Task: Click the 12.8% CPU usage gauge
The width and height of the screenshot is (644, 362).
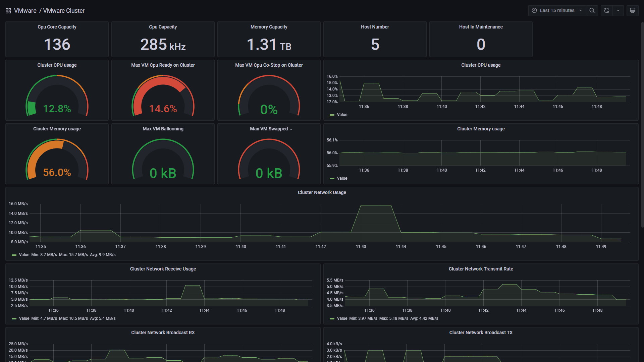Action: coord(57,96)
